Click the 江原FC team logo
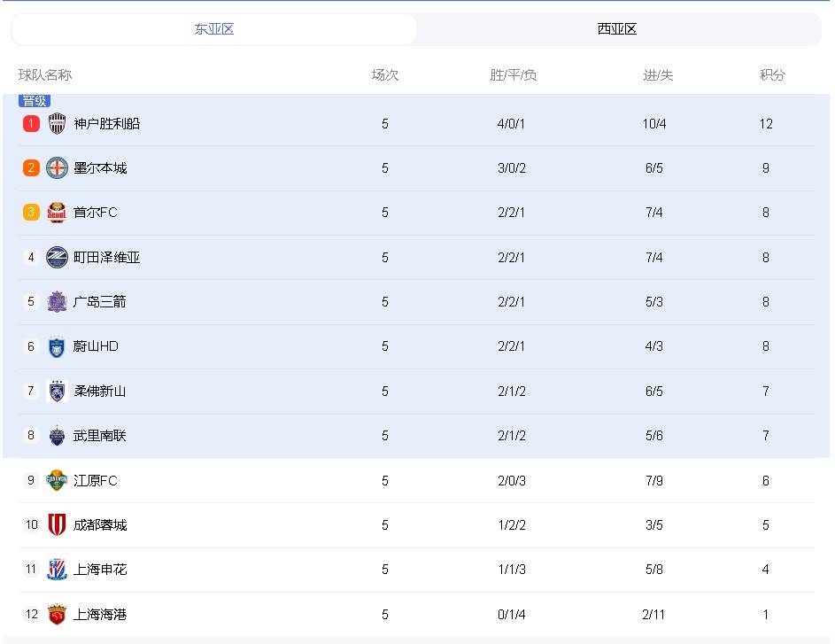 pos(58,480)
